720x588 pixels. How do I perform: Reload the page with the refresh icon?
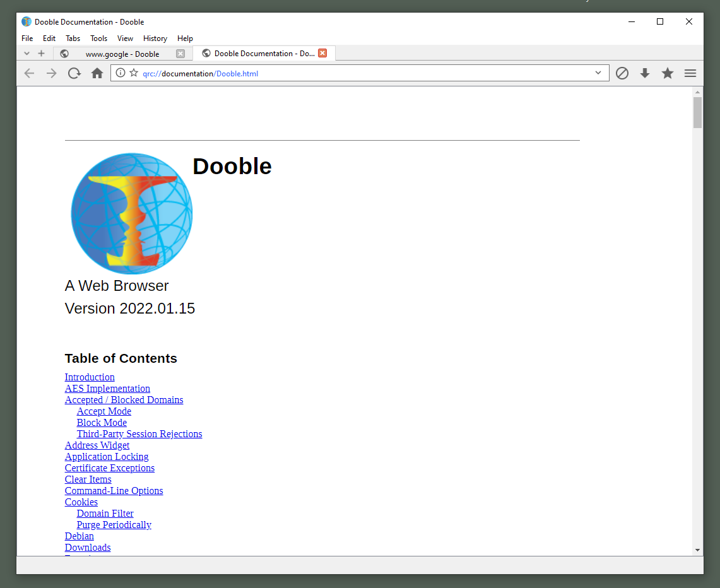[x=74, y=73]
